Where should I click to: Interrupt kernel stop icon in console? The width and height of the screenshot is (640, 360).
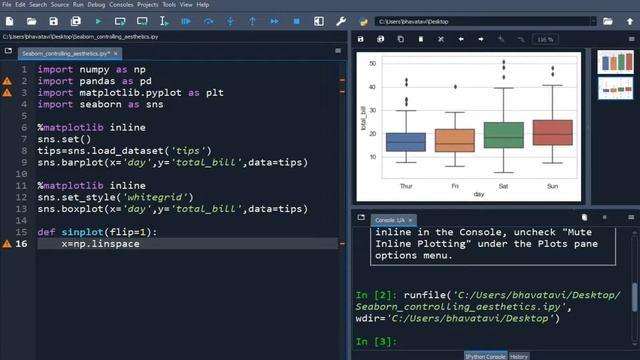point(604,218)
